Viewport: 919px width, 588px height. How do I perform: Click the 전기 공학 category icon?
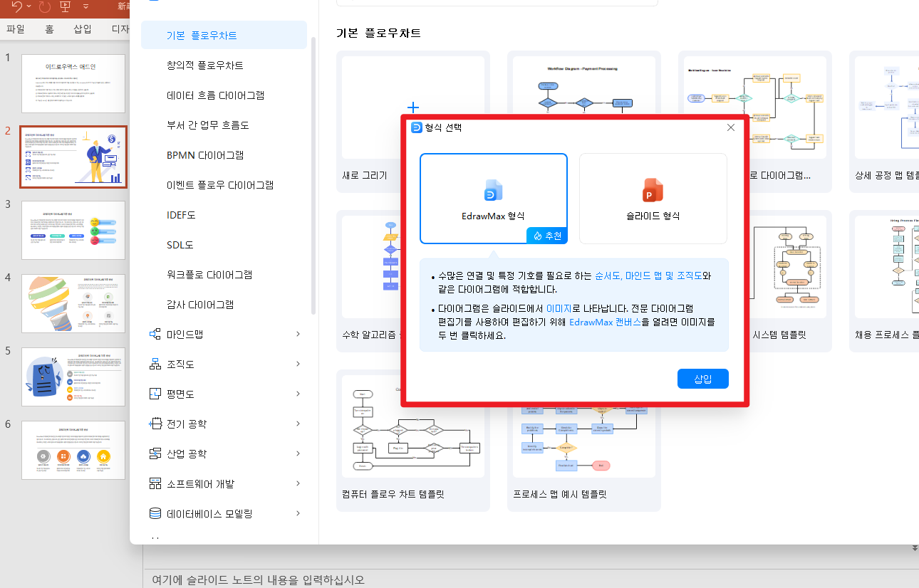[155, 424]
